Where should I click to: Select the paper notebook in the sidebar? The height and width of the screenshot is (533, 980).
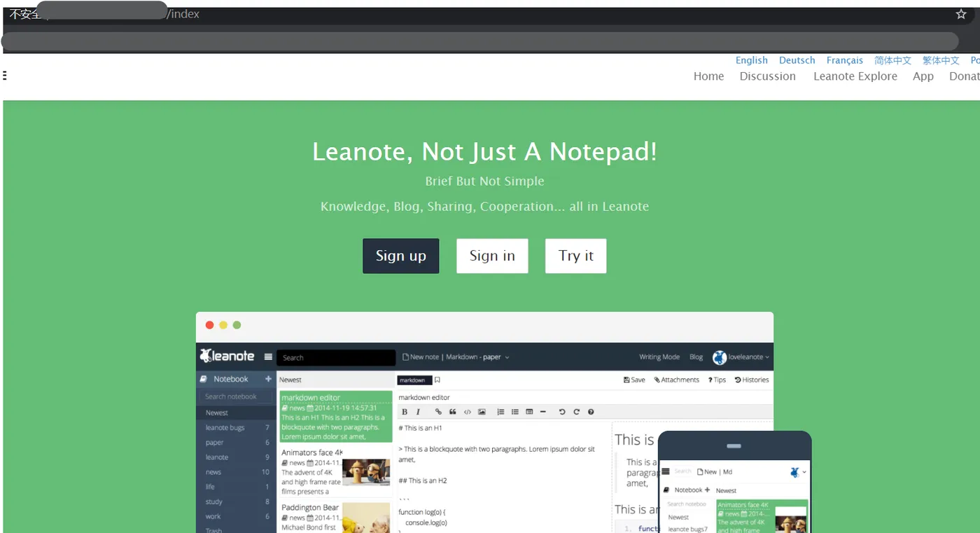click(237, 442)
